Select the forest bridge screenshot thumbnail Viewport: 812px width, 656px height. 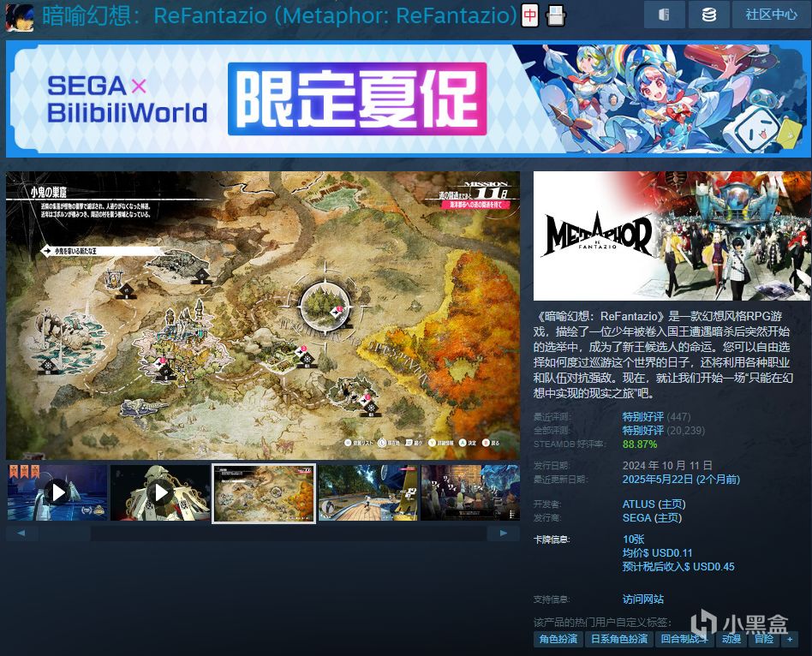pos(367,492)
